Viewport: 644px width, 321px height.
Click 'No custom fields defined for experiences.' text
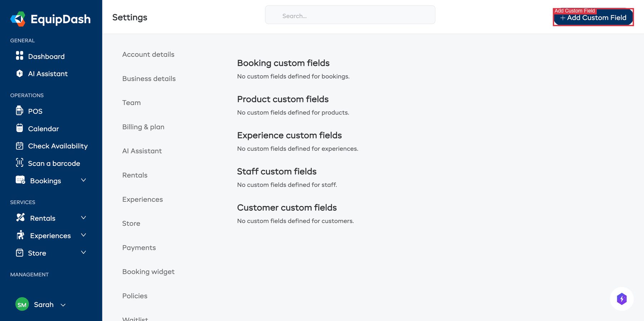(x=298, y=149)
